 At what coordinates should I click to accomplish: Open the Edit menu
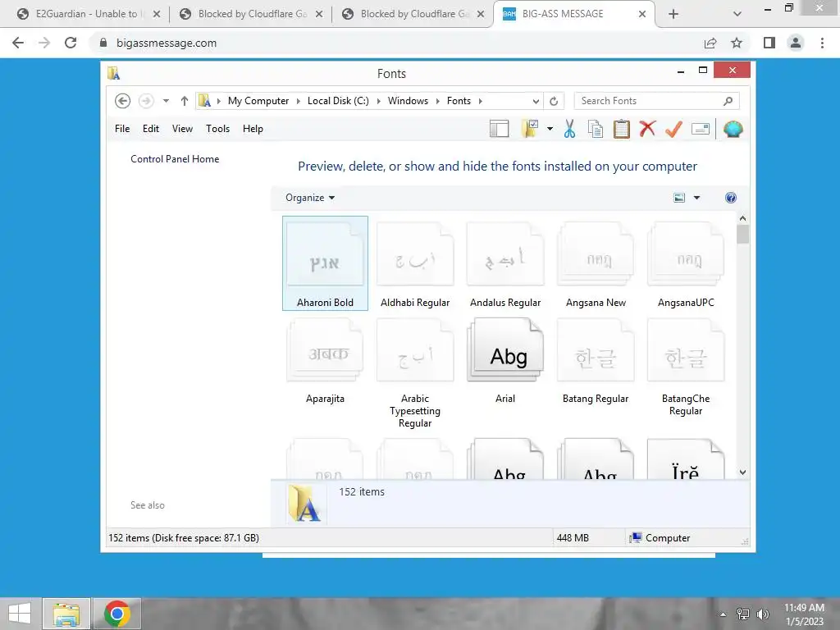[x=151, y=129]
